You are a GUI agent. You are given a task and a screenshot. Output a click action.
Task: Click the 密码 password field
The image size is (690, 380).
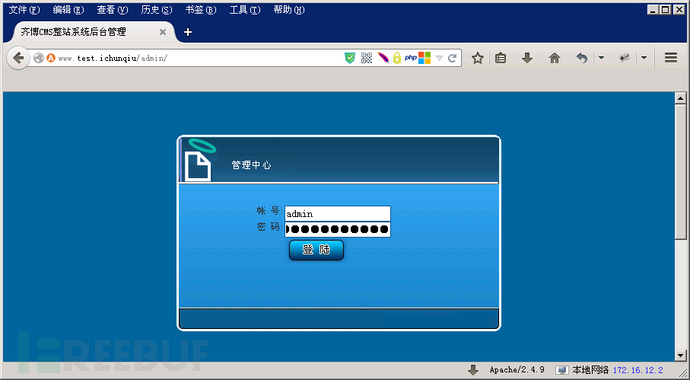pyautogui.click(x=337, y=229)
